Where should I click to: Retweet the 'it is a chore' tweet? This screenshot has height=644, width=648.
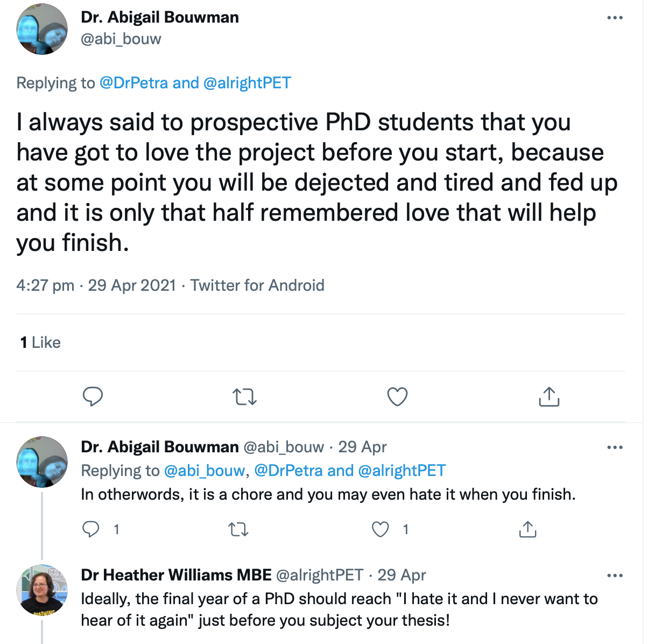point(238,530)
